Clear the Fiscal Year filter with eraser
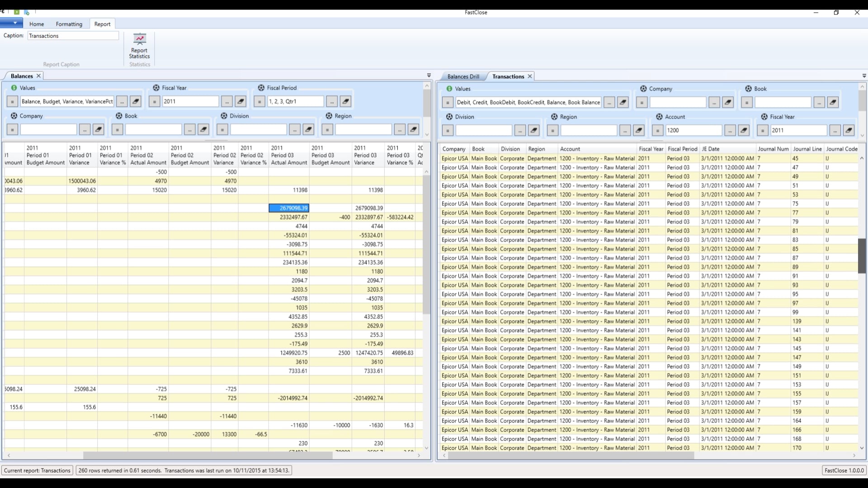Screen dimensions: 868x488 (241, 102)
